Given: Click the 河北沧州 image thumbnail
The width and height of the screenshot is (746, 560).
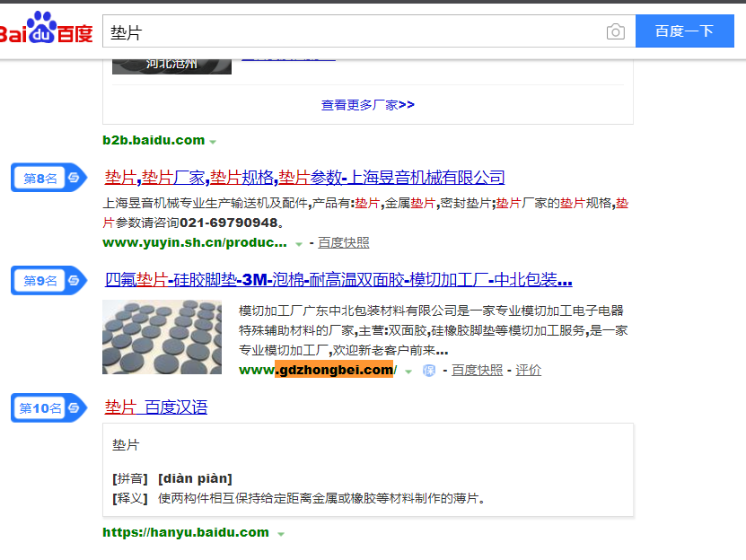Looking at the screenshot, I should 171,65.
